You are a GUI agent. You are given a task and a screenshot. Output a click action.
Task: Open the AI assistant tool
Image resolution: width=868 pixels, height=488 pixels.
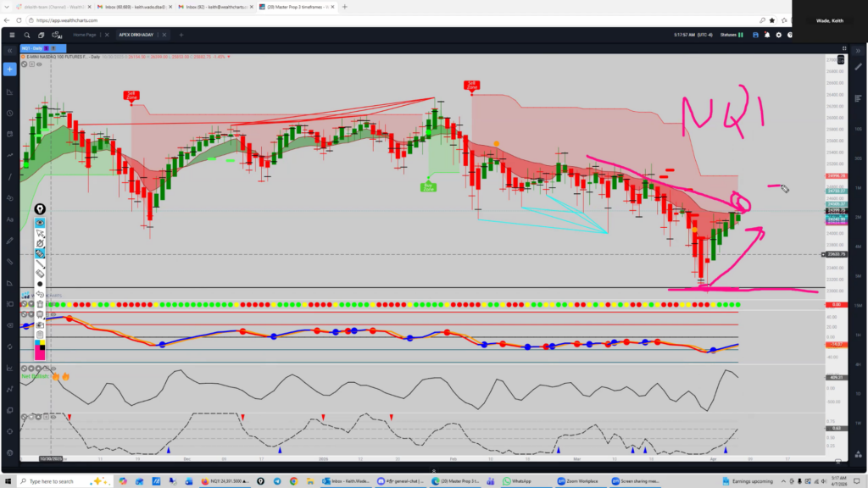click(x=57, y=36)
